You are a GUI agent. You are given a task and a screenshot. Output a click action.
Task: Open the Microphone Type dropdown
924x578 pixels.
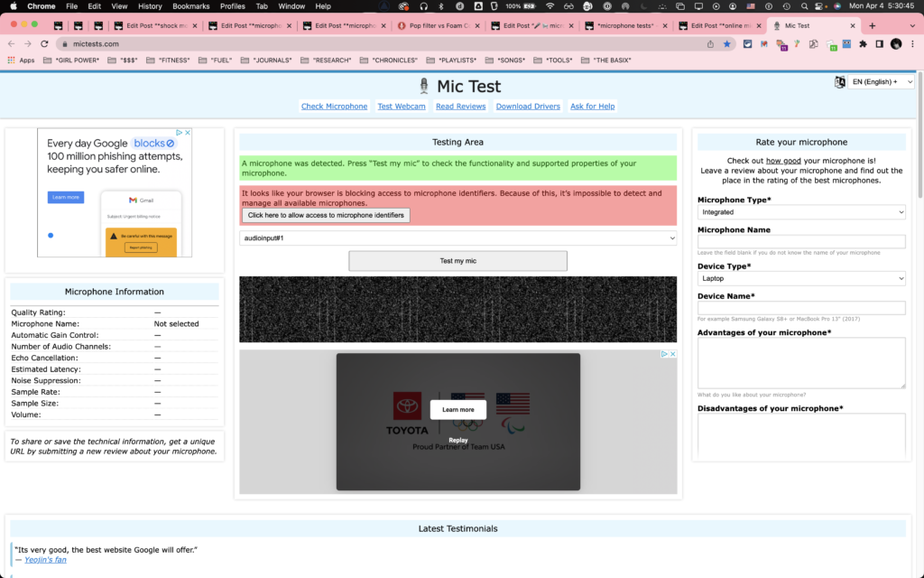click(801, 212)
